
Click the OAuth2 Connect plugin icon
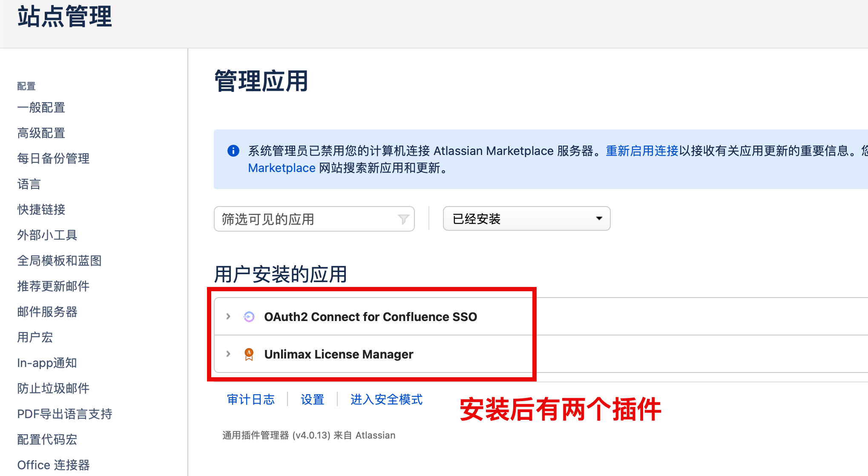point(249,317)
